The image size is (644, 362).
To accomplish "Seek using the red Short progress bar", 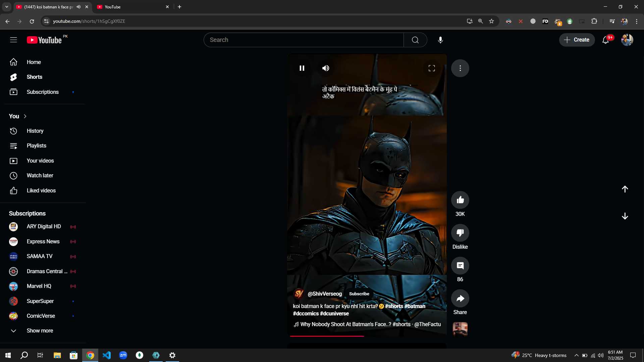I will click(x=367, y=336).
